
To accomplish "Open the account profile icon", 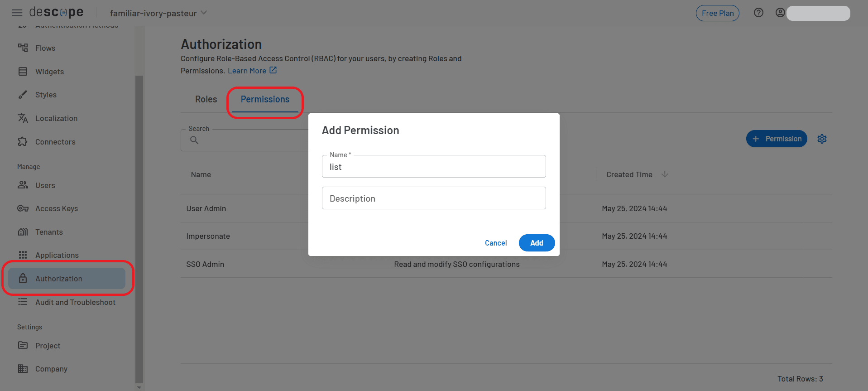I will coord(780,13).
